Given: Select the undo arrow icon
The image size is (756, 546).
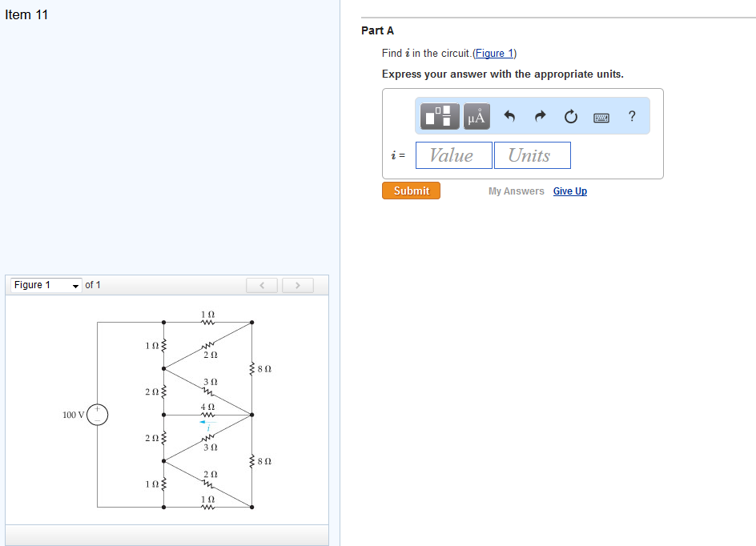Looking at the screenshot, I should click(509, 115).
